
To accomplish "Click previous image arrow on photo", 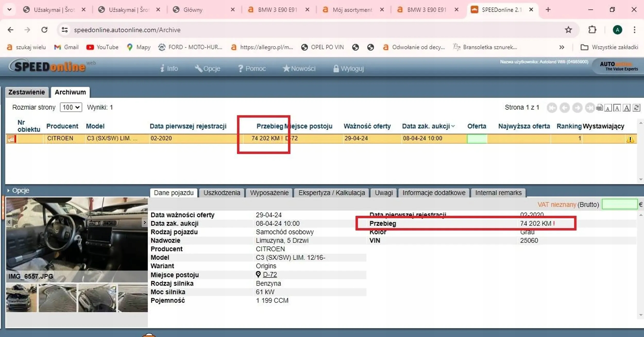I will 9,222.
